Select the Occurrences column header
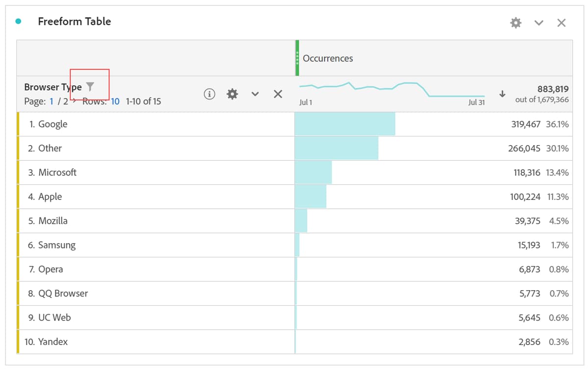This screenshot has height=371, width=588. point(327,58)
